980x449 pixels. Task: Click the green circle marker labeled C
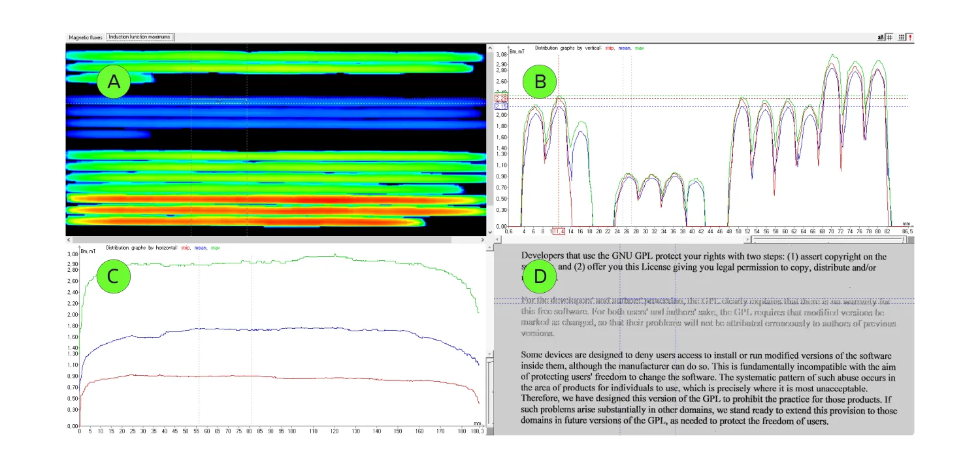pos(114,276)
